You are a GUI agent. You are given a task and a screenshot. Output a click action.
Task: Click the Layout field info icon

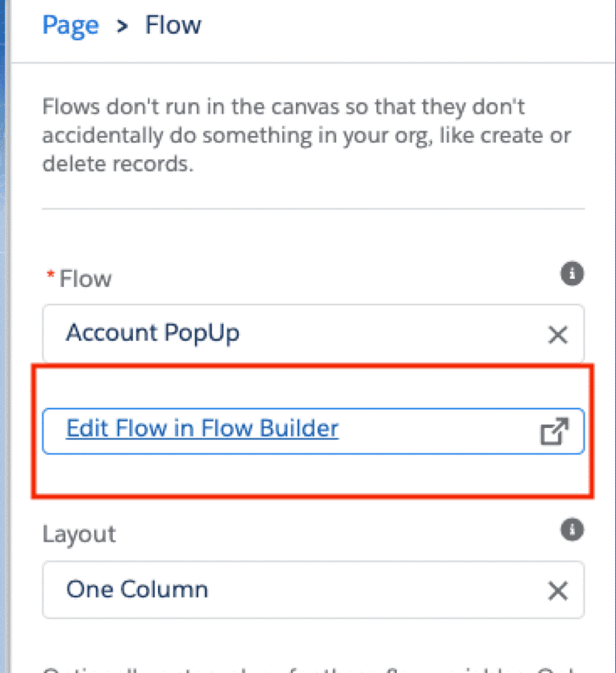tap(572, 530)
